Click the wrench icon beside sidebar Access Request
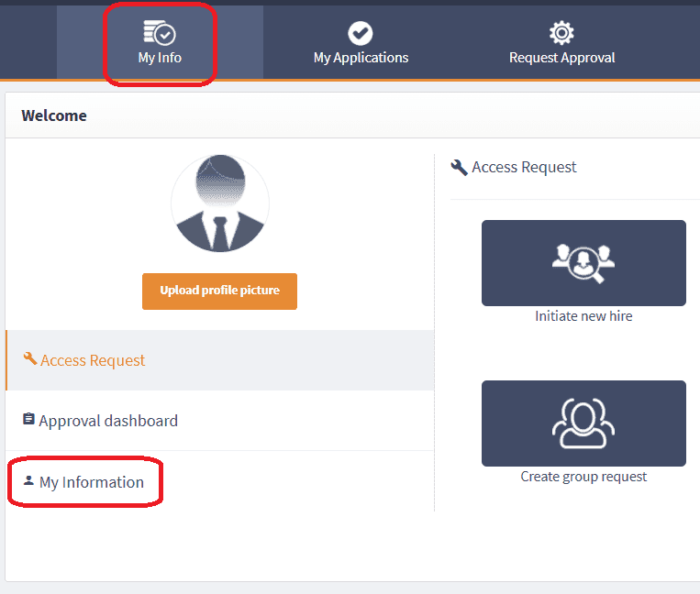Screen dimensions: 700x594 30,359
